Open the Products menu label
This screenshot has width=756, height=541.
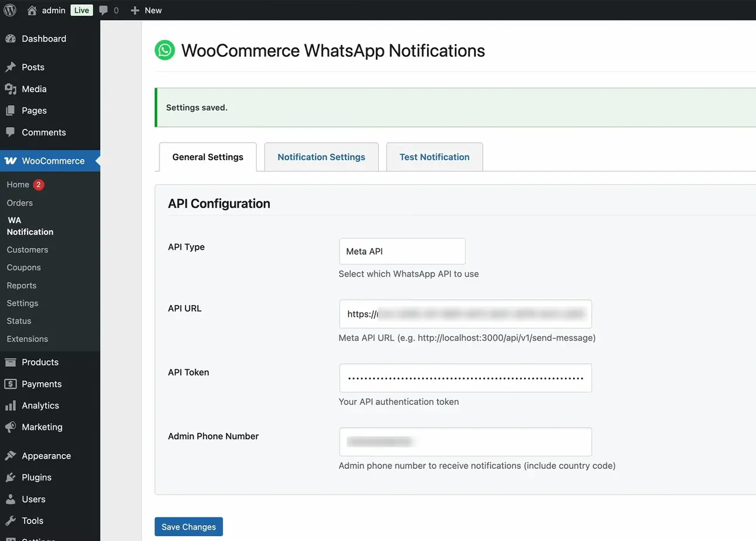click(40, 362)
